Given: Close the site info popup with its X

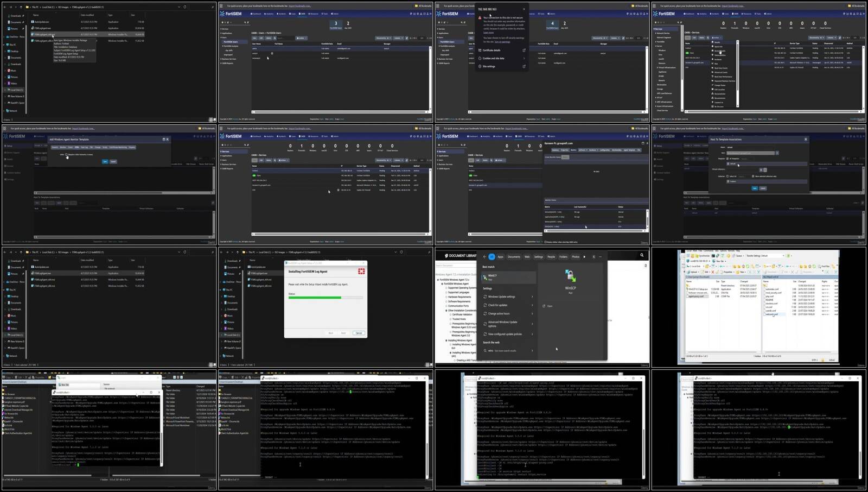Looking at the screenshot, I should pos(524,9).
